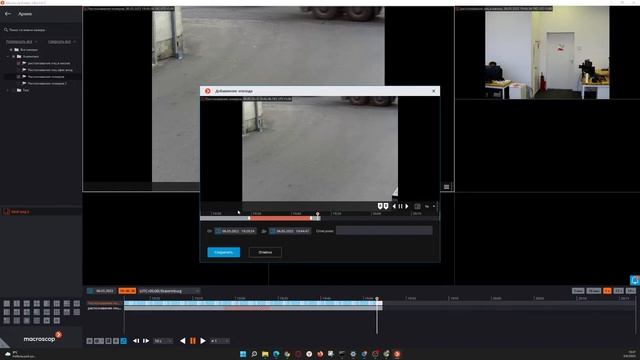Screen dimensions: 640x360
Task: Open the menu icon at the main camera cell corner
Action: click(447, 187)
